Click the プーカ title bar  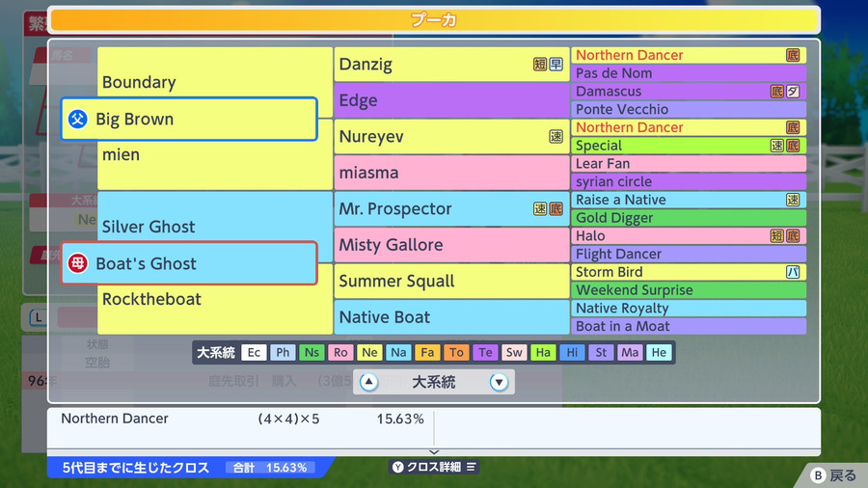[434, 20]
